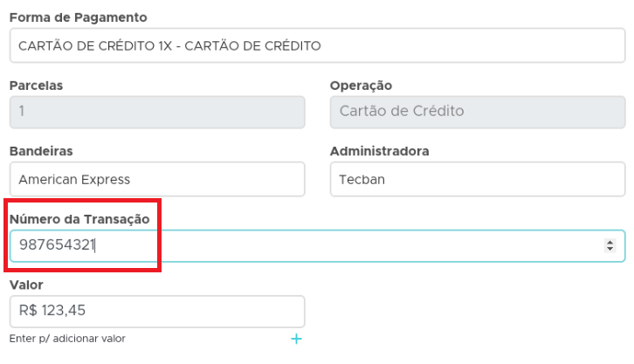This screenshot has width=634, height=364.
Task: Decrement the Número da Transação spinner
Action: tap(610, 250)
